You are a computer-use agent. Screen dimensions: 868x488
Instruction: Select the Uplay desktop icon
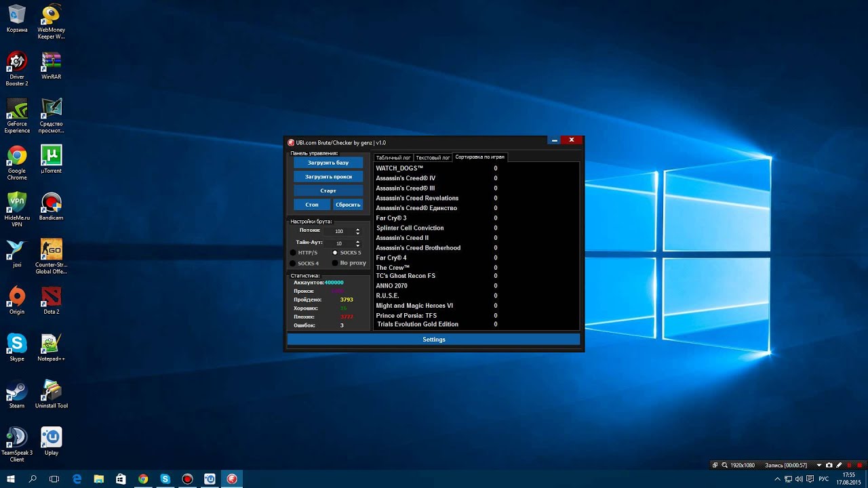coord(51,441)
